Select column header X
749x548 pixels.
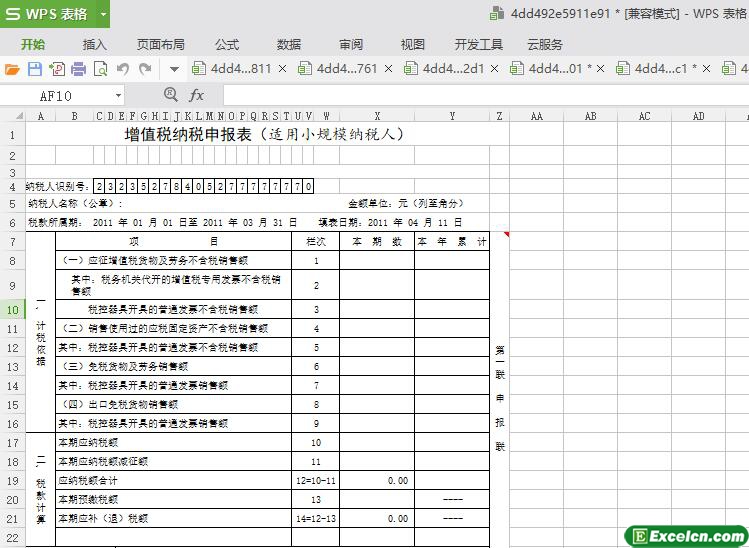click(x=377, y=116)
